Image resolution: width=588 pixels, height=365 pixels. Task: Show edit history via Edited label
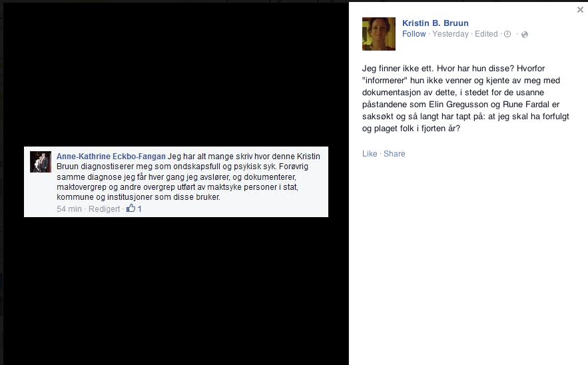486,34
